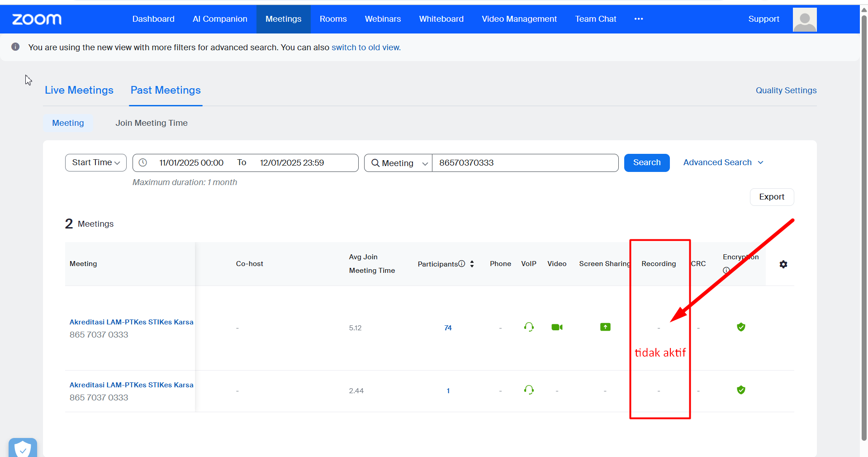Switch to the Live Meetings tab
This screenshot has height=457, width=868.
[x=79, y=90]
